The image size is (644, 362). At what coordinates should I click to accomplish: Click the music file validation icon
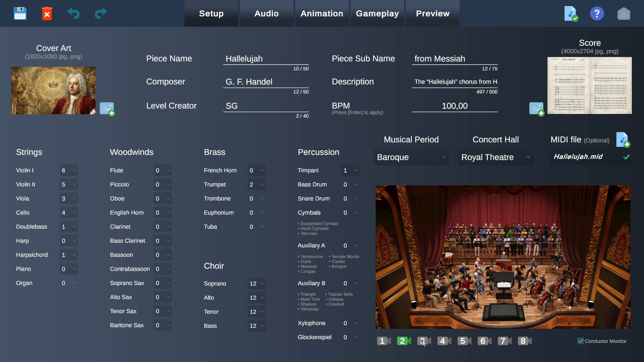pos(571,13)
